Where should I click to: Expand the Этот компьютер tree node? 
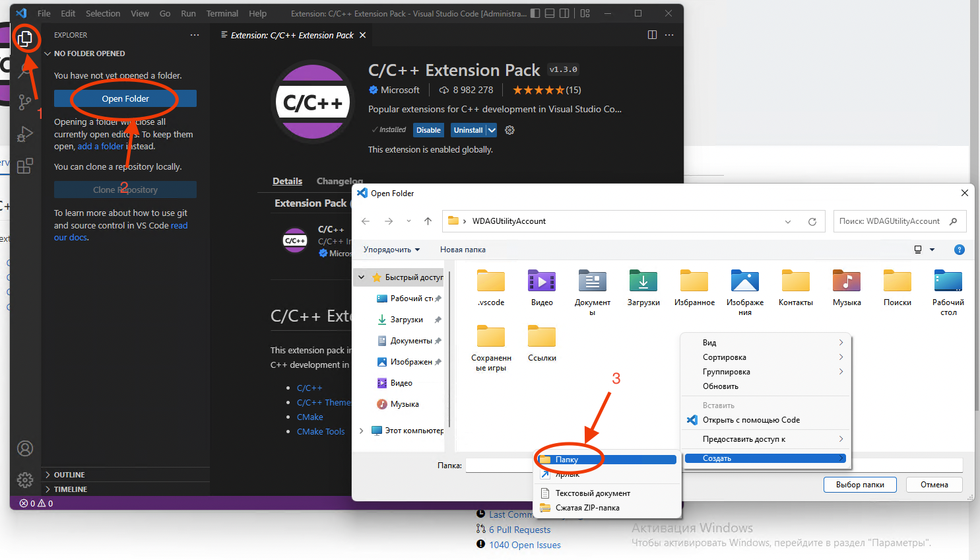click(362, 431)
